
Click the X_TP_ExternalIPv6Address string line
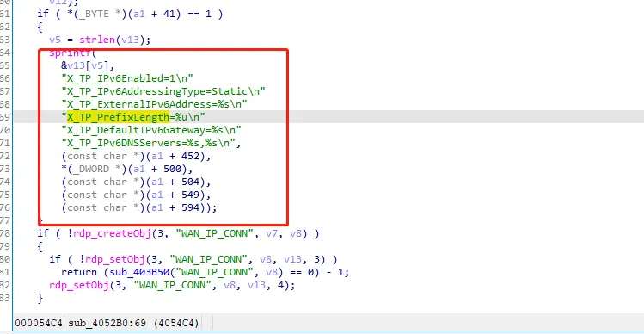[155, 104]
